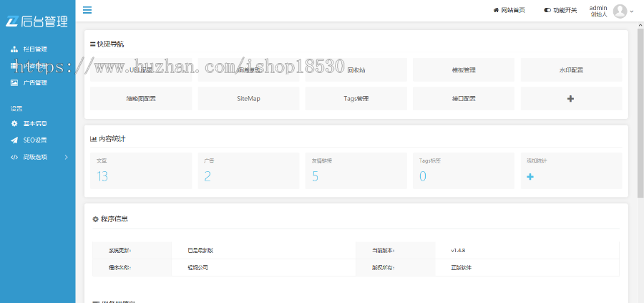Click the list icon beside 快捷导航
The image size is (644, 303).
[92, 44]
